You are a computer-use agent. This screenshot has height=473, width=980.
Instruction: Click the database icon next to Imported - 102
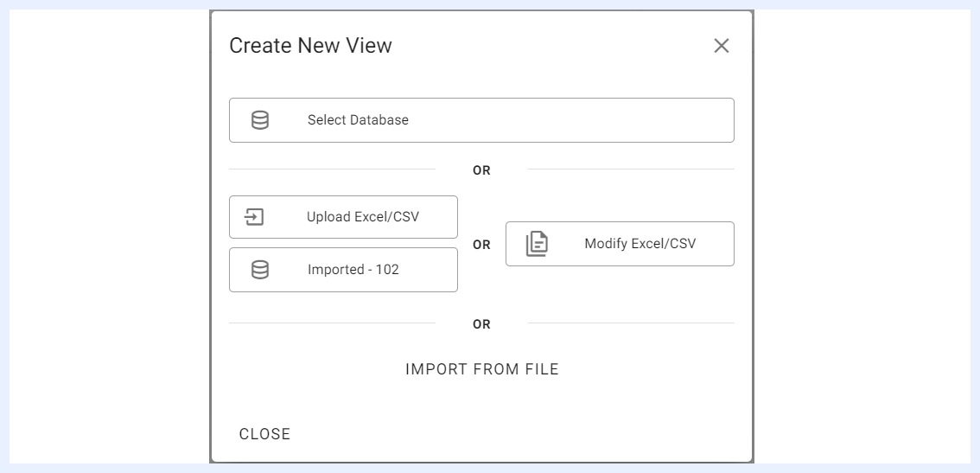click(260, 270)
